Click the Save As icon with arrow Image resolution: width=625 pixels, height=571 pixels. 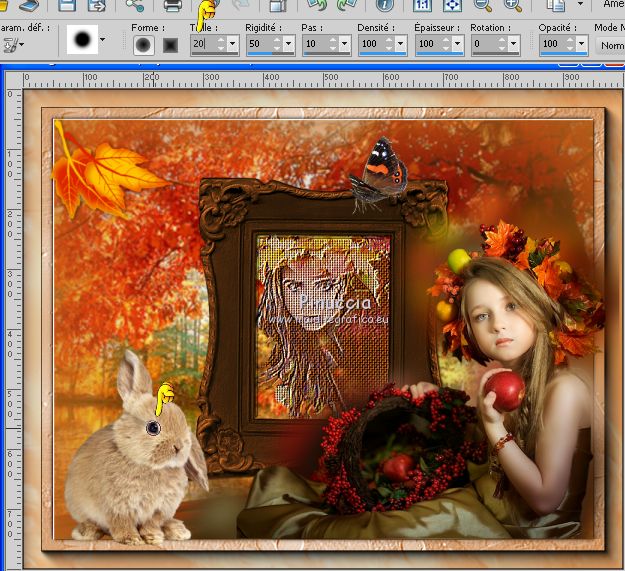(96, 5)
